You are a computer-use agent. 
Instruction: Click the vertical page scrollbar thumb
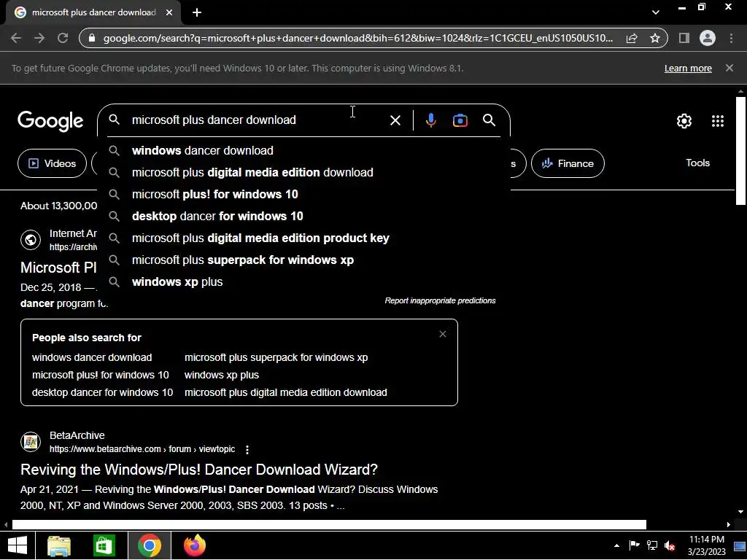coord(740,150)
